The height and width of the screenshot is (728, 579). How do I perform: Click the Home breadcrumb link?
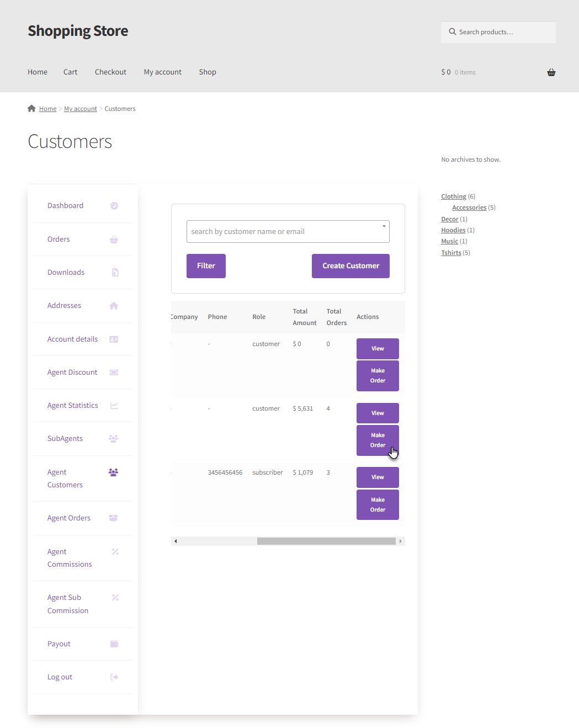tap(47, 109)
